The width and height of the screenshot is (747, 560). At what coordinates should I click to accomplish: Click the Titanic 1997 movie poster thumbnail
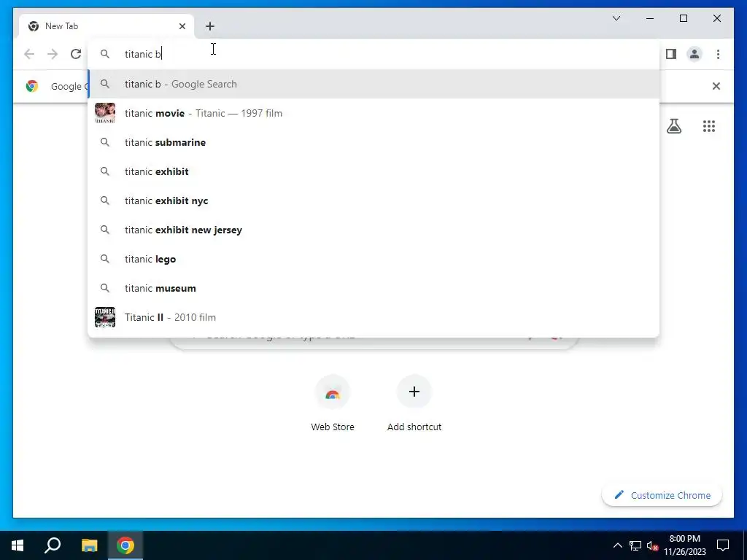click(x=105, y=113)
